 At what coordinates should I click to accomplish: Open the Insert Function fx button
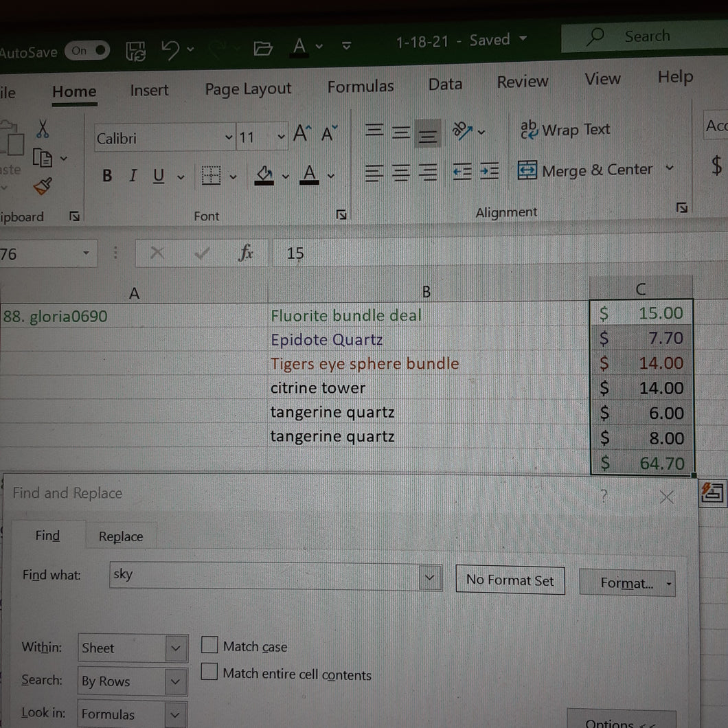(245, 253)
